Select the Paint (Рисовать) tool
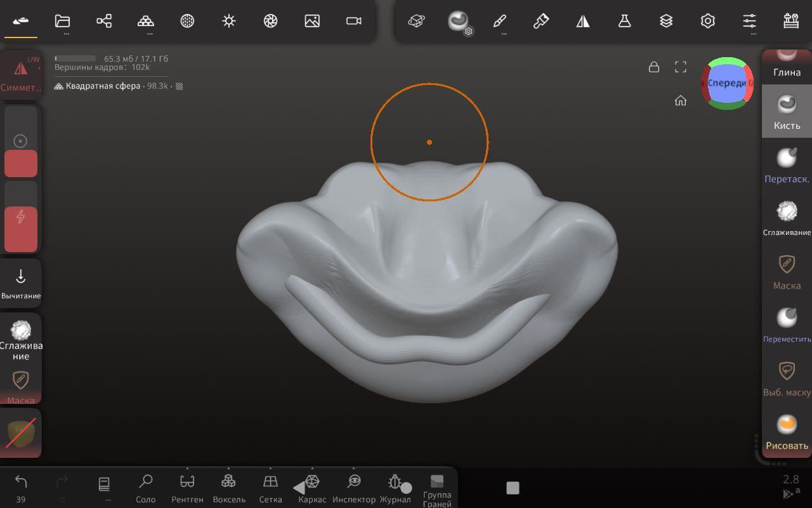The width and height of the screenshot is (812, 508). 787,431
